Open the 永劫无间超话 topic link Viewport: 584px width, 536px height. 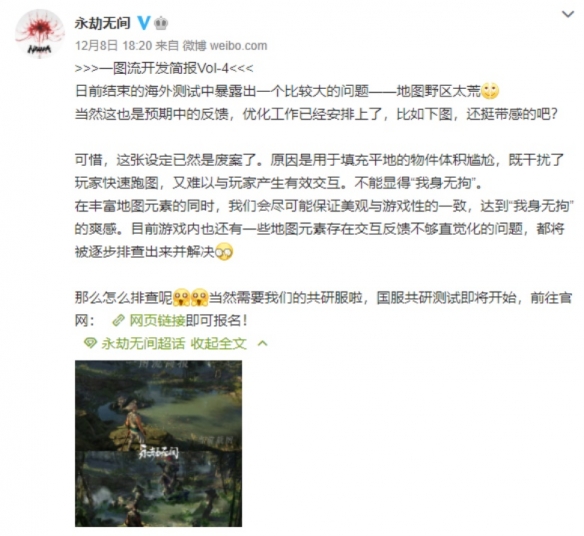143,343
